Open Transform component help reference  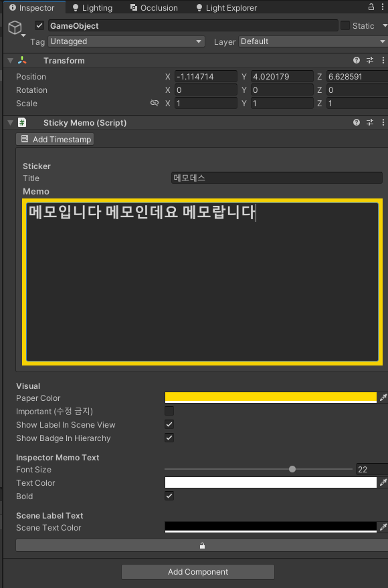[357, 60]
